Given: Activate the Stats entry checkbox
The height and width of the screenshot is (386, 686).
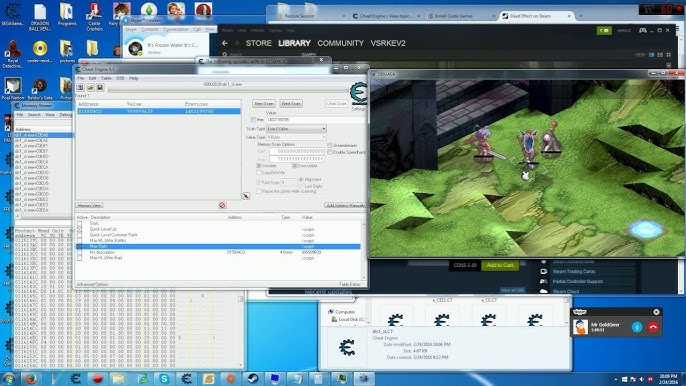Looking at the screenshot, I should click(80, 223).
